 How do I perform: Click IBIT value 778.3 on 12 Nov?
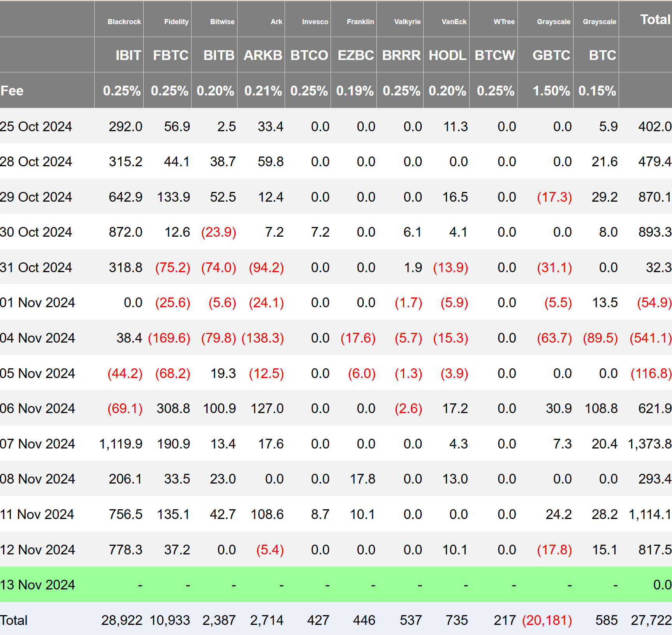pos(125,550)
